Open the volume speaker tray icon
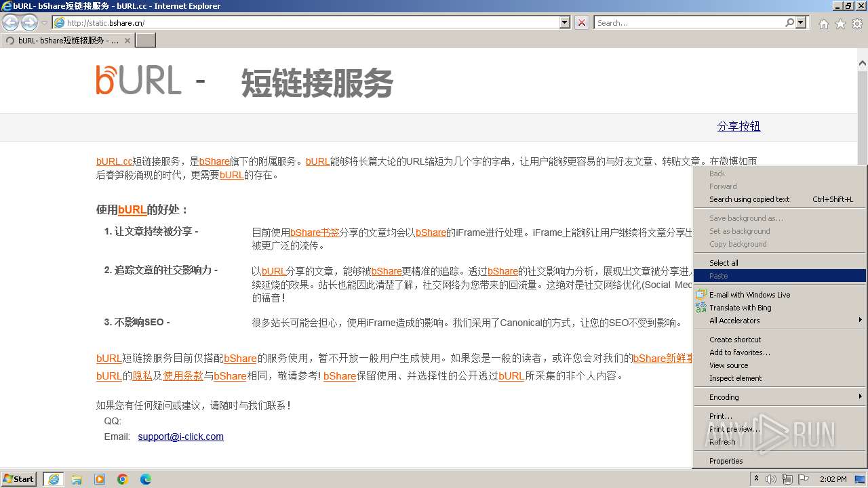Screen dimensions: 868x488 [771, 479]
